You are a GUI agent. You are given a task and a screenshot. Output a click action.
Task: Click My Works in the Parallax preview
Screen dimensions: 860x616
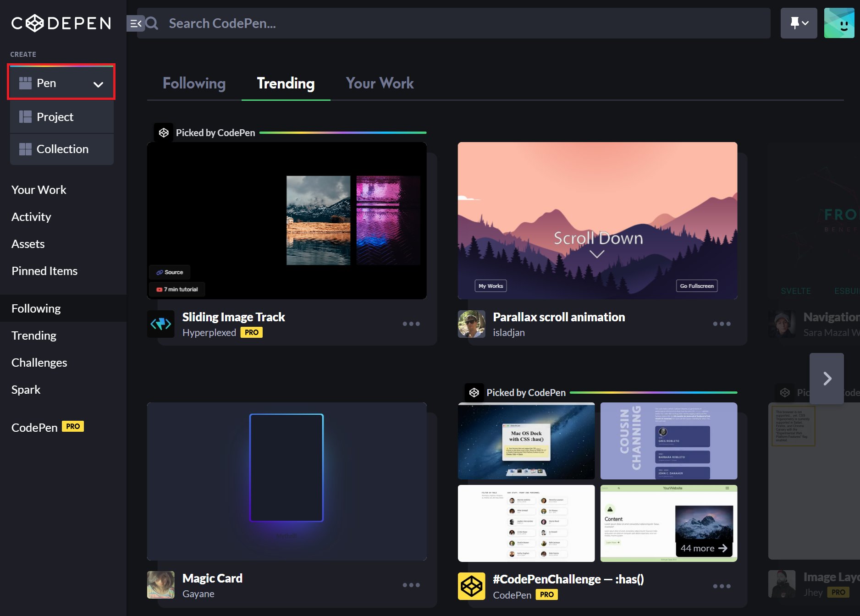491,286
